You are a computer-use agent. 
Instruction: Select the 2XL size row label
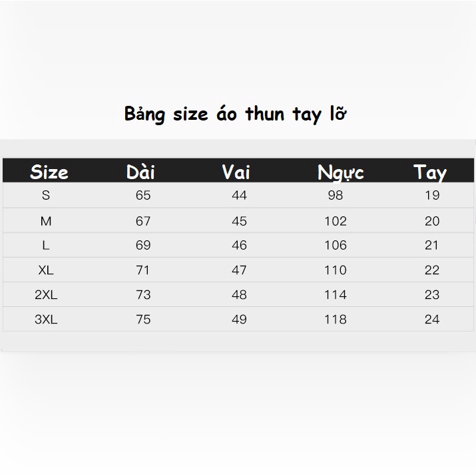(46, 295)
